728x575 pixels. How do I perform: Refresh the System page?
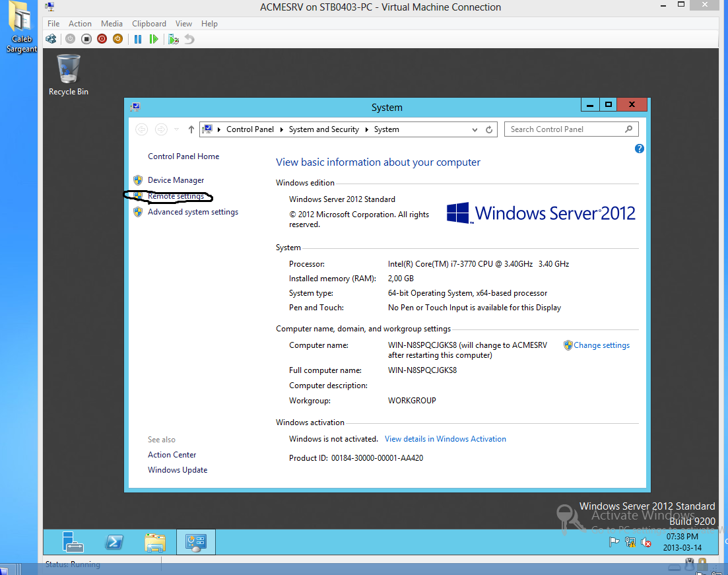click(489, 129)
